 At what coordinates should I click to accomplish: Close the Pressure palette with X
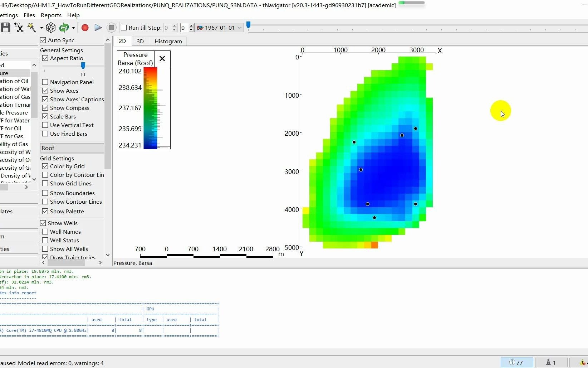pos(162,59)
